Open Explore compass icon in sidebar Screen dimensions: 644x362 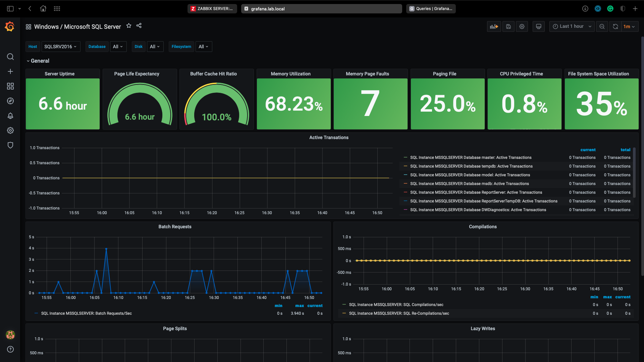click(x=10, y=101)
